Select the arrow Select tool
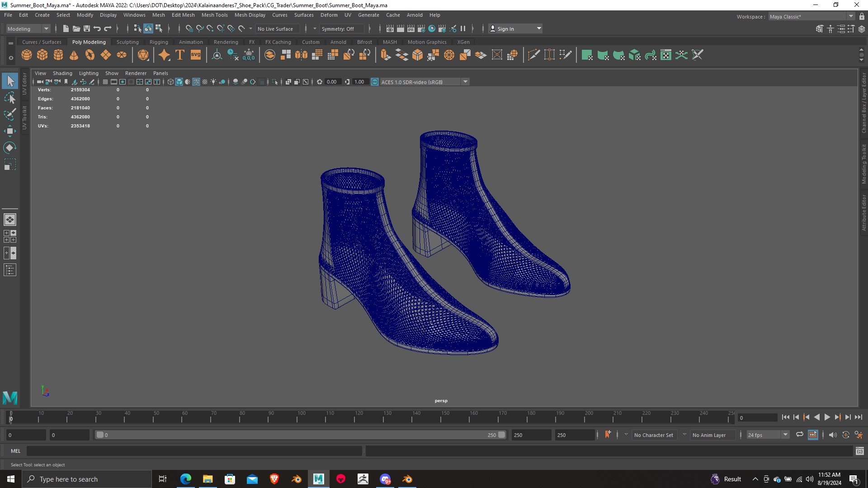The width and height of the screenshot is (868, 488). pyautogui.click(x=10, y=81)
